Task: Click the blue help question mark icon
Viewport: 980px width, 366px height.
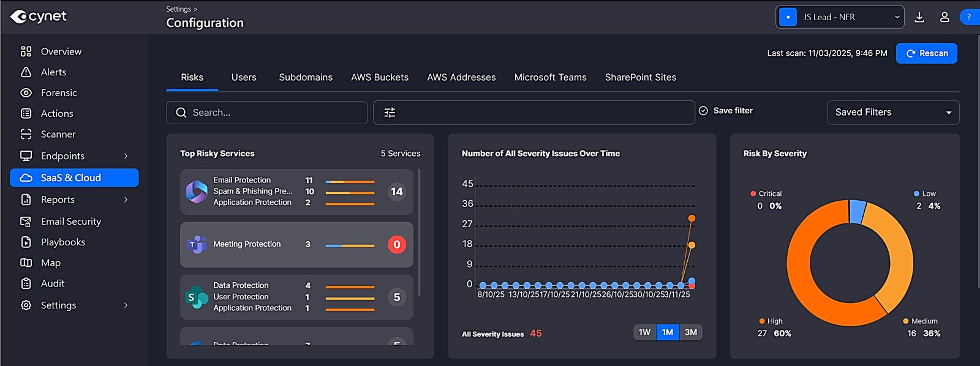Action: pos(969,17)
